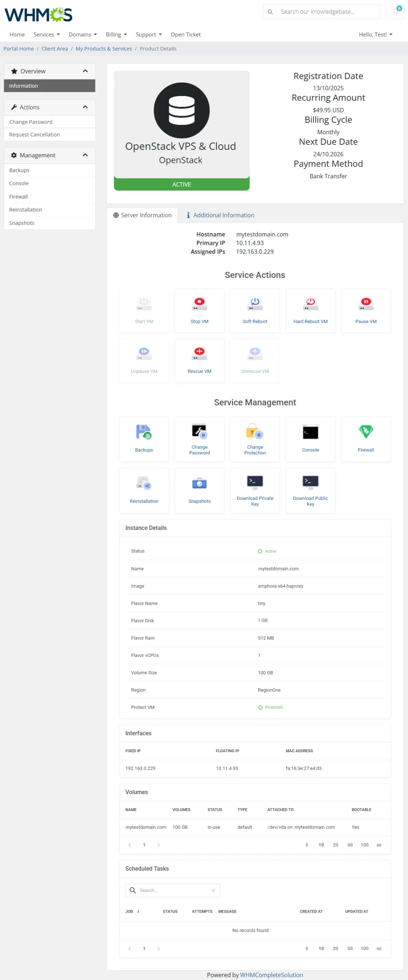Screen dimensions: 408x980
Task: Go to My Products & Services breadcrumb
Action: click(103, 49)
